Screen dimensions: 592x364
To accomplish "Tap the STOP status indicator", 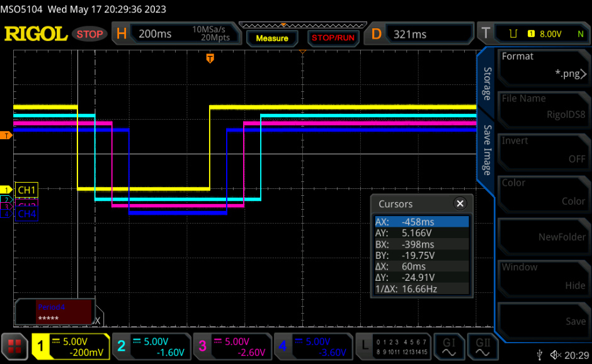I will pyautogui.click(x=89, y=35).
